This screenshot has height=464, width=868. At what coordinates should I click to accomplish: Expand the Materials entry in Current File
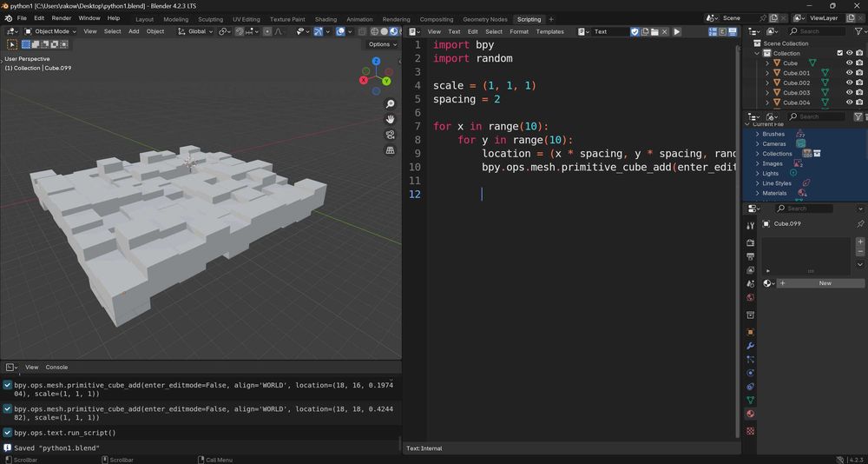(757, 193)
